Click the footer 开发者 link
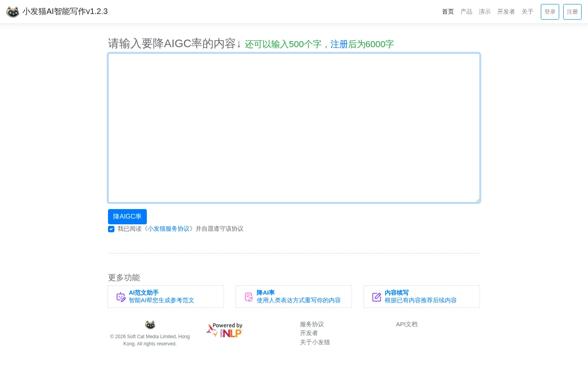The image size is (588, 369). click(309, 333)
